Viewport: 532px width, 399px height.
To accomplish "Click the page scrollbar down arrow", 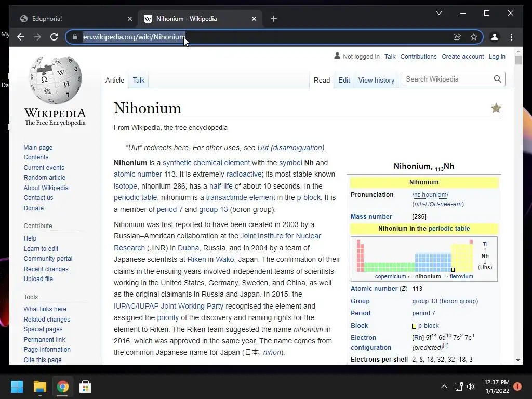I will coord(518,360).
